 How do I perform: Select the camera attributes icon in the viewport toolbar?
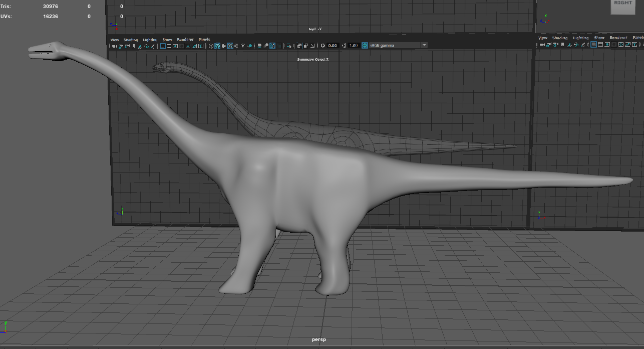pos(121,46)
